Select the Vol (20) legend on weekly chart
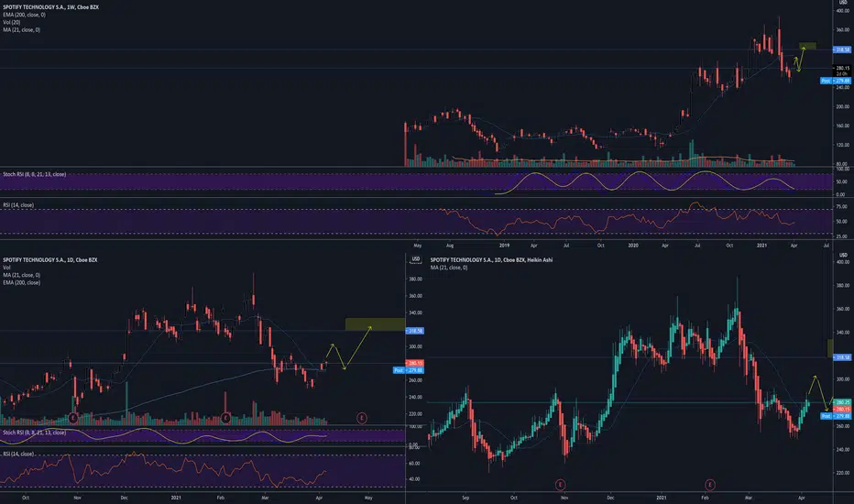The height and width of the screenshot is (504, 854). [11, 22]
